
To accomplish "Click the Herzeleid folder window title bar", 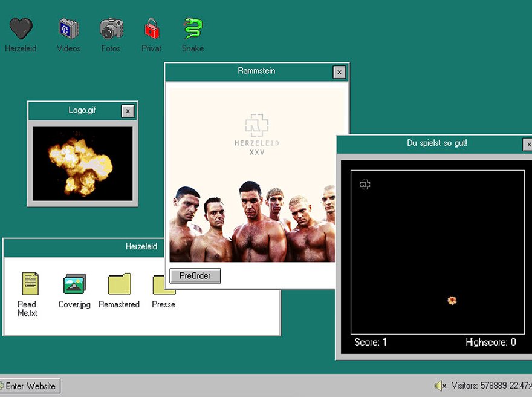I will pos(84,247).
